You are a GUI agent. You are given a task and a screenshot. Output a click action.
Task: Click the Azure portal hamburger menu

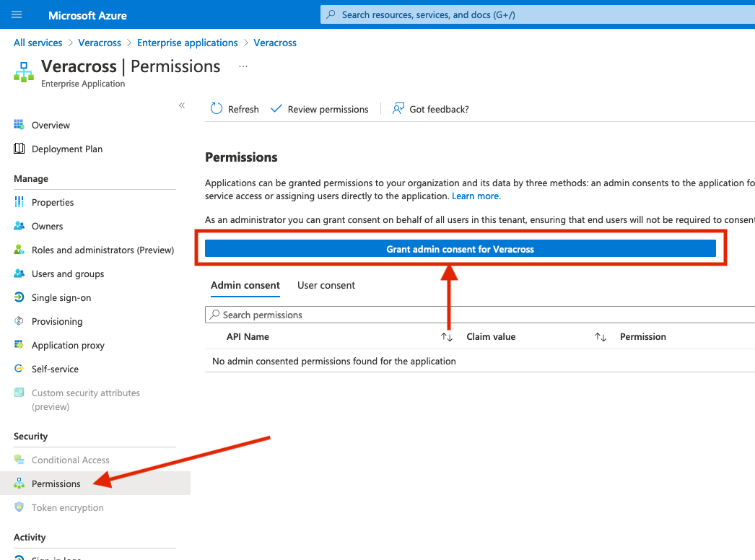pyautogui.click(x=17, y=14)
